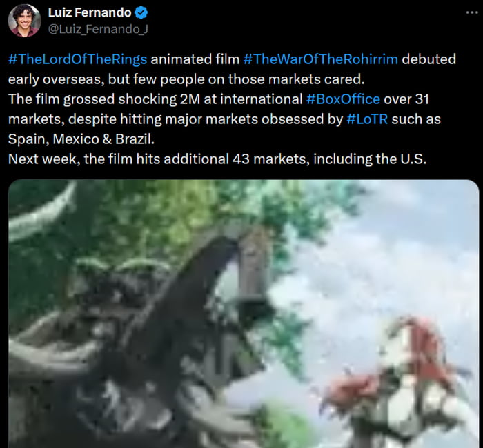Screen dimensions: 483x448
Task: Open the #TheLordOfTheRings hashtag
Action: click(x=77, y=59)
